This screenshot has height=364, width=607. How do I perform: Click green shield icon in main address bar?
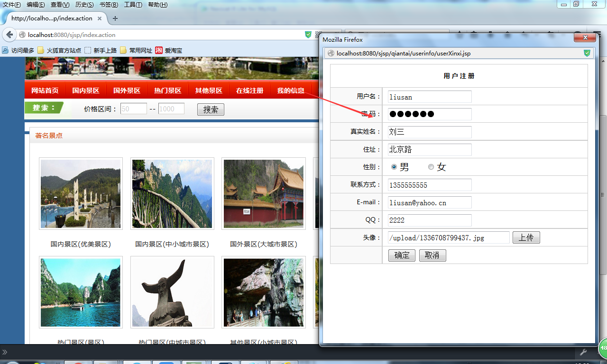(308, 35)
